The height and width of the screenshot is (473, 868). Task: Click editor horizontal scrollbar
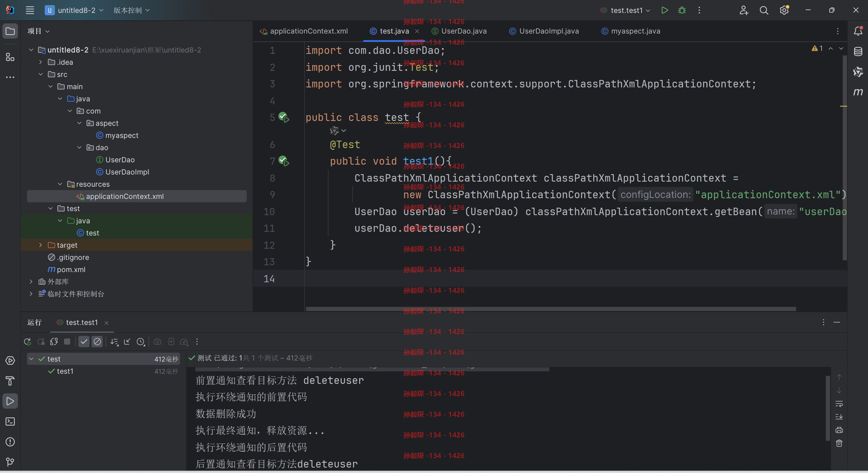click(551, 309)
